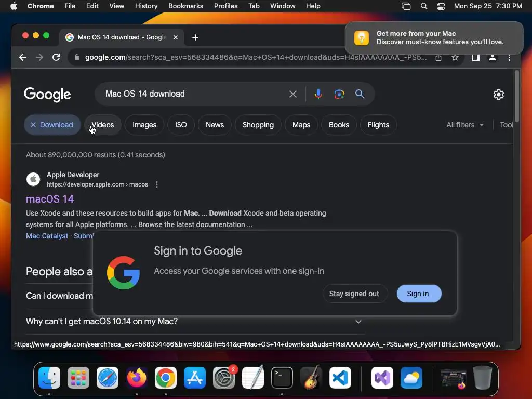Viewport: 532px width, 399px height.
Task: Open the Bookmarks menu
Action: pos(186,6)
